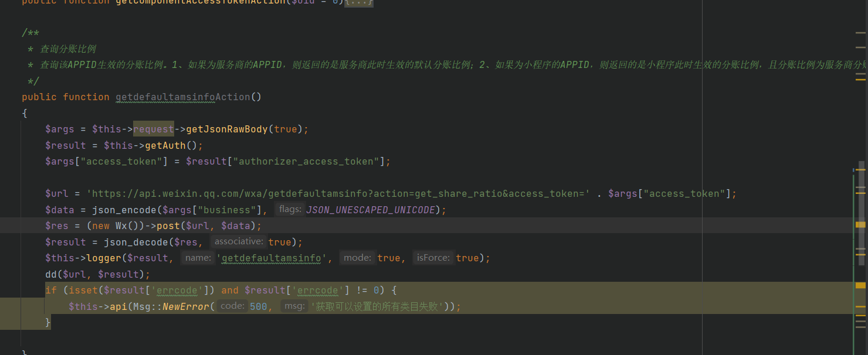Click the $data variable declaration
The width and height of the screenshot is (868, 355).
(x=60, y=210)
